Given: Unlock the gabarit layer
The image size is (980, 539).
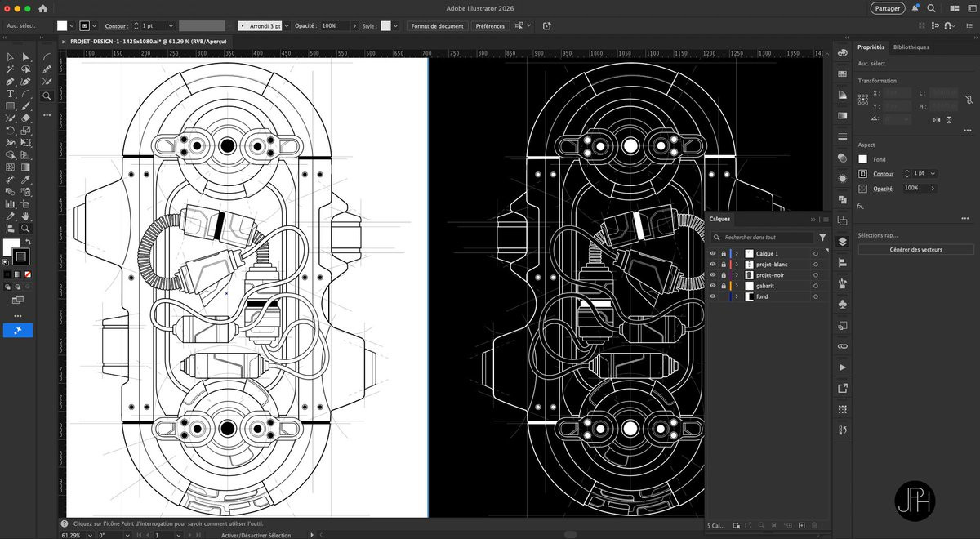Looking at the screenshot, I should pyautogui.click(x=724, y=286).
